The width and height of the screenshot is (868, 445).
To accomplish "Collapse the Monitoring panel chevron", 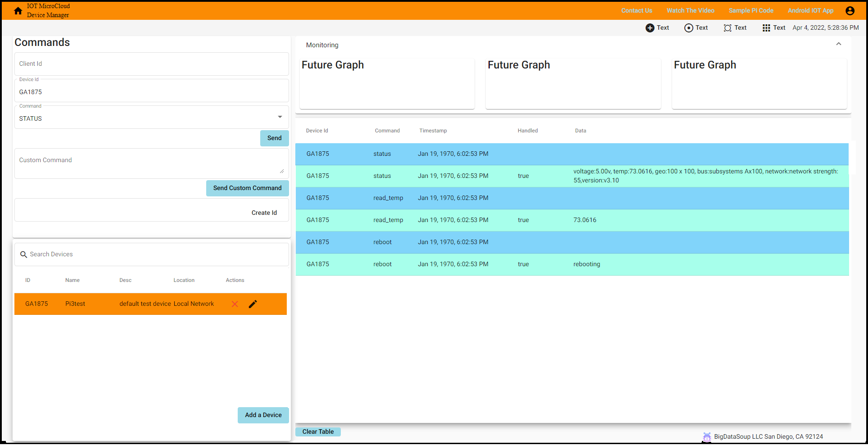I will click(x=839, y=44).
